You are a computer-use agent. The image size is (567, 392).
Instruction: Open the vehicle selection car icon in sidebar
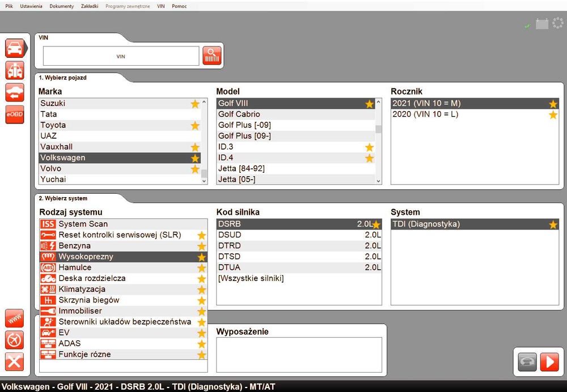[x=15, y=48]
